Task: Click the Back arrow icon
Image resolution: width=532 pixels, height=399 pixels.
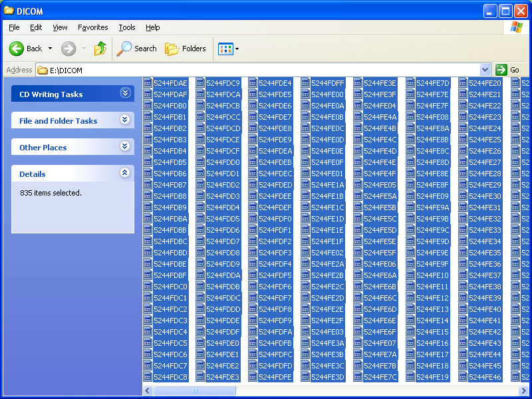Action: click(x=16, y=49)
